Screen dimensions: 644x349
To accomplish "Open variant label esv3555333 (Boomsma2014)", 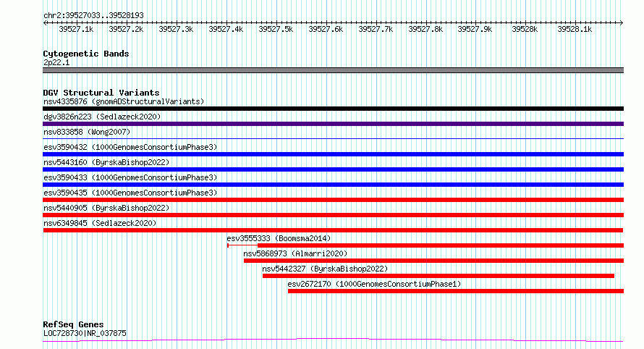I will point(279,238).
